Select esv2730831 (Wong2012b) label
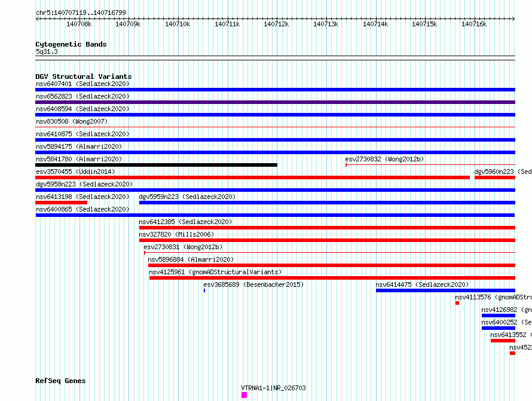532x401 pixels. coord(183,247)
